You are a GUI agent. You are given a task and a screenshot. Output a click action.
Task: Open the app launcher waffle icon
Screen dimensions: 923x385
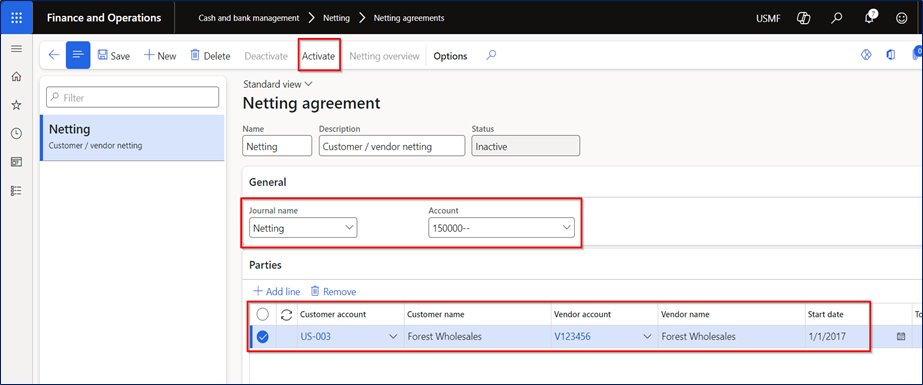16,18
